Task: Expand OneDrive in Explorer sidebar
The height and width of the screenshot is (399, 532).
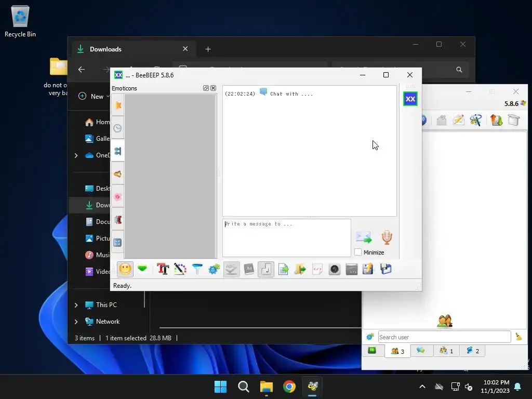Action: click(x=76, y=155)
